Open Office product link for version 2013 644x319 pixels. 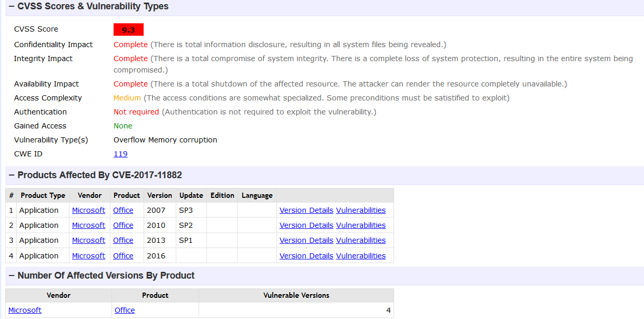click(x=123, y=240)
